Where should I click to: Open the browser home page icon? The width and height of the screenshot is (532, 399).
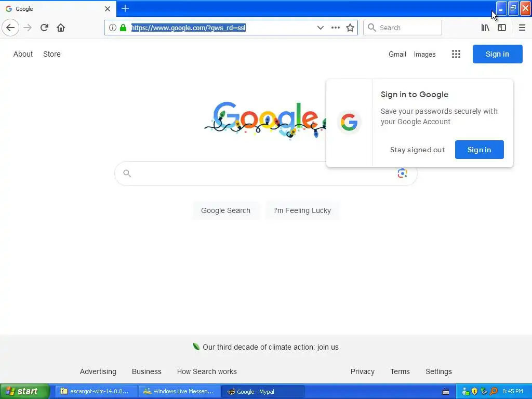(x=61, y=28)
